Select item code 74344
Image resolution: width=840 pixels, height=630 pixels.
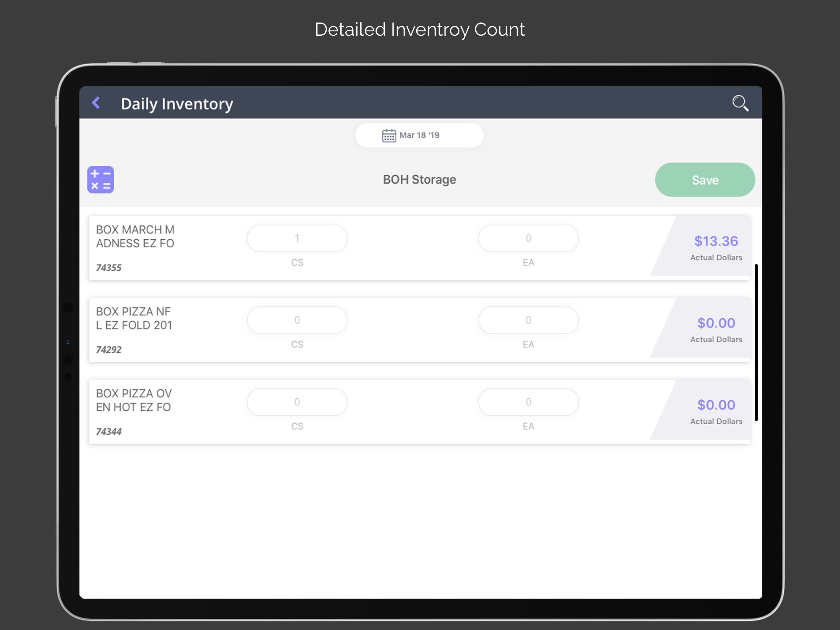pyautogui.click(x=109, y=432)
